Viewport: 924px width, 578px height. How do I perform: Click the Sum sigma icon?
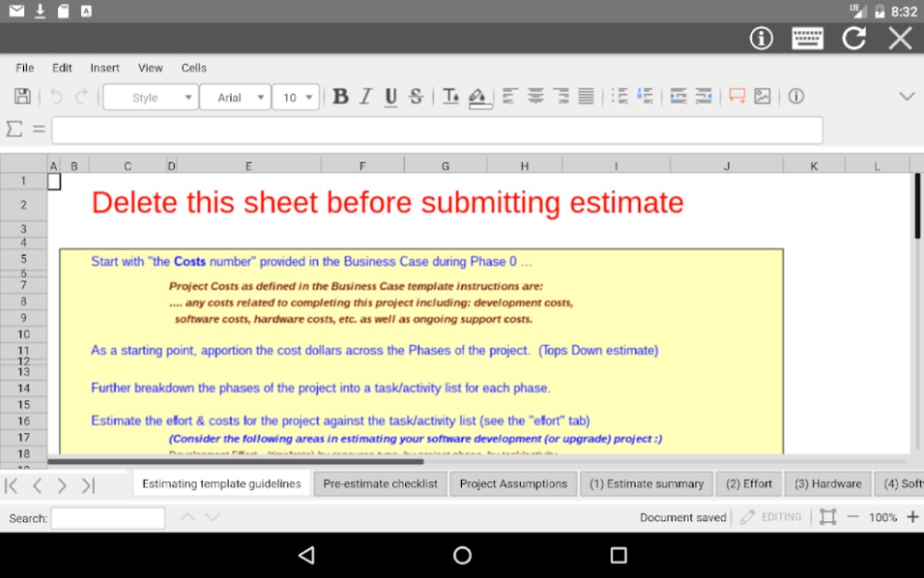(14, 129)
